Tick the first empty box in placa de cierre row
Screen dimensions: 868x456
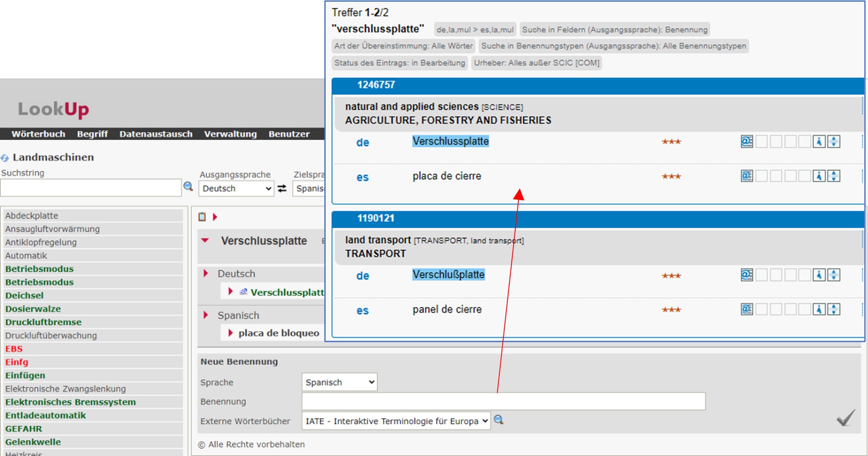[762, 176]
